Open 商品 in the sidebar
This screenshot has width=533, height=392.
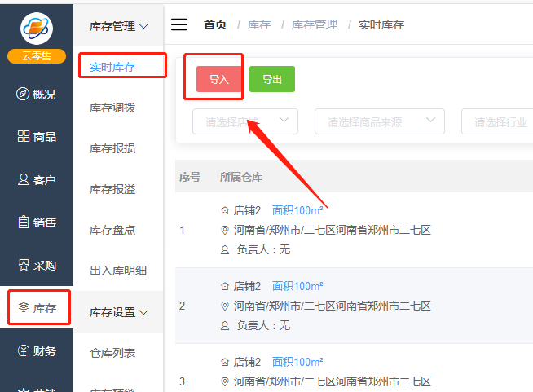37,137
